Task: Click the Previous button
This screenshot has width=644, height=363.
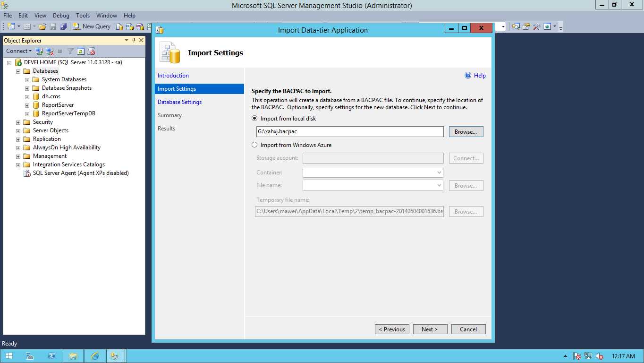Action: tap(392, 329)
